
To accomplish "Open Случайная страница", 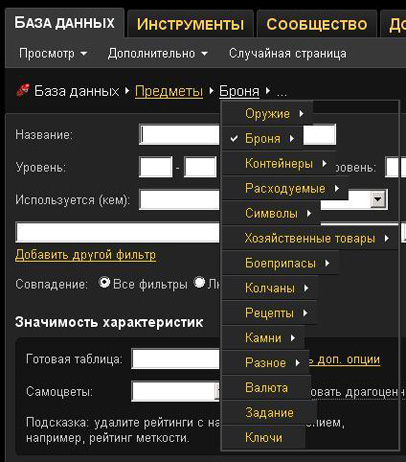I will (x=288, y=54).
